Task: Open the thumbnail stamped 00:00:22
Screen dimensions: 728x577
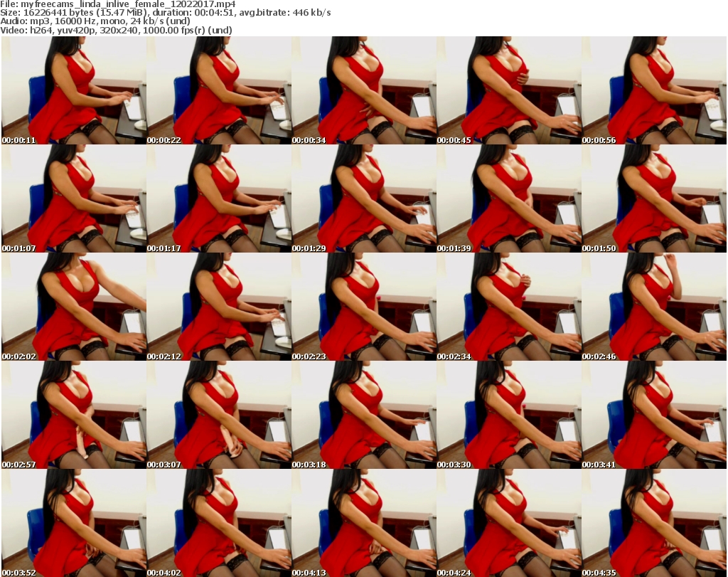Action: coord(219,90)
